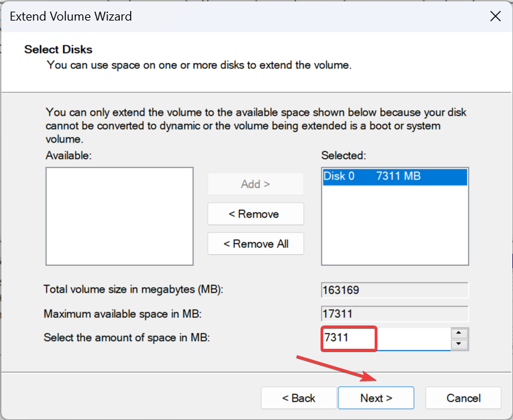
Task: Click the Selected: list label
Action: [344, 156]
